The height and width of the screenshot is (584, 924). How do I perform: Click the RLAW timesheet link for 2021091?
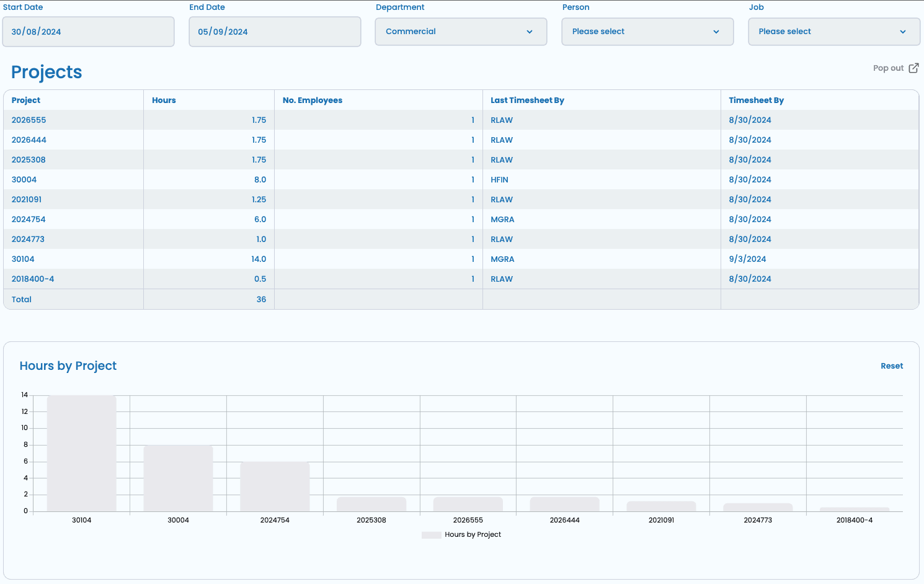[502, 199]
